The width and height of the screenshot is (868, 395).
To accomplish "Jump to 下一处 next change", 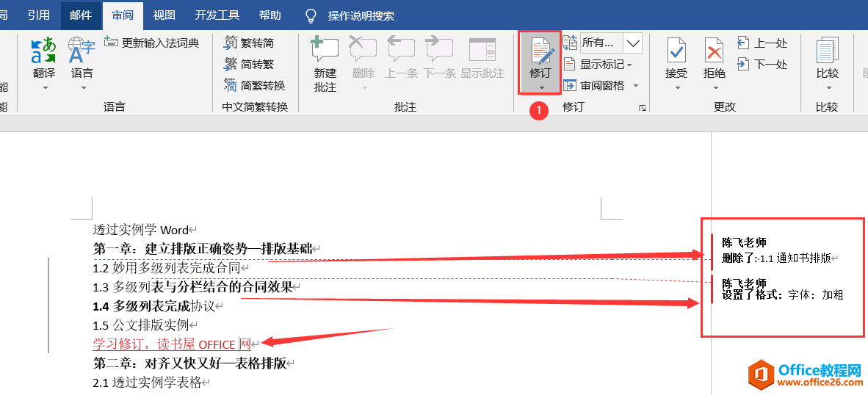I will click(x=762, y=64).
